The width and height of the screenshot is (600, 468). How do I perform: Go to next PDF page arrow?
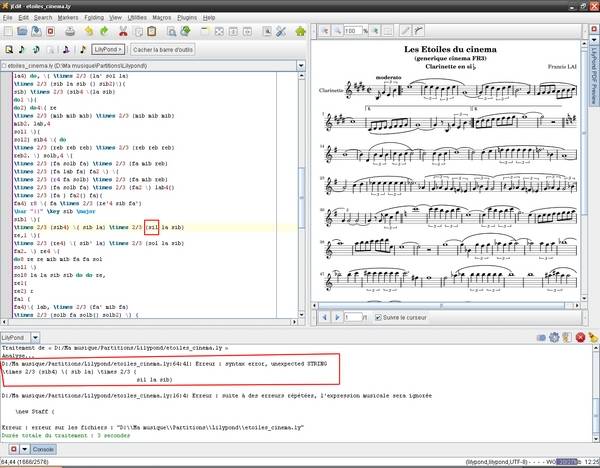click(338, 317)
